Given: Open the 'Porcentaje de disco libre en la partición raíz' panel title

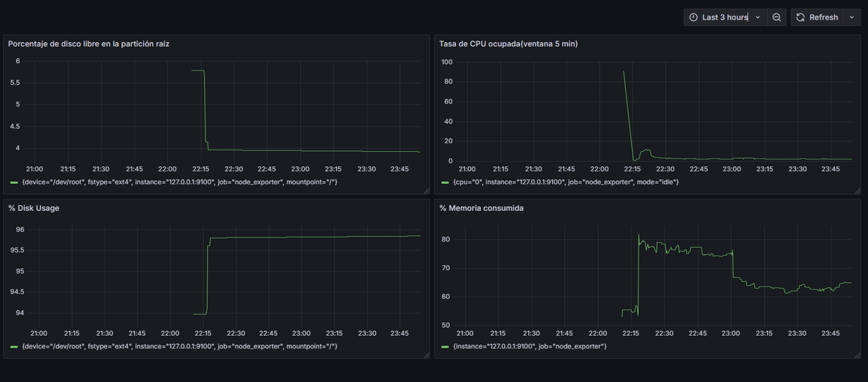Looking at the screenshot, I should [x=89, y=43].
